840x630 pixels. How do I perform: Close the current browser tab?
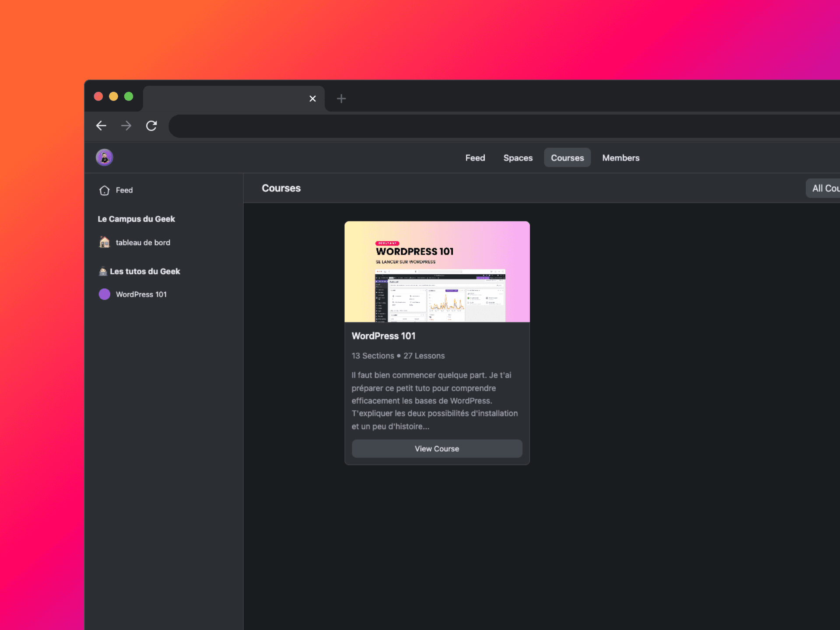pos(312,99)
